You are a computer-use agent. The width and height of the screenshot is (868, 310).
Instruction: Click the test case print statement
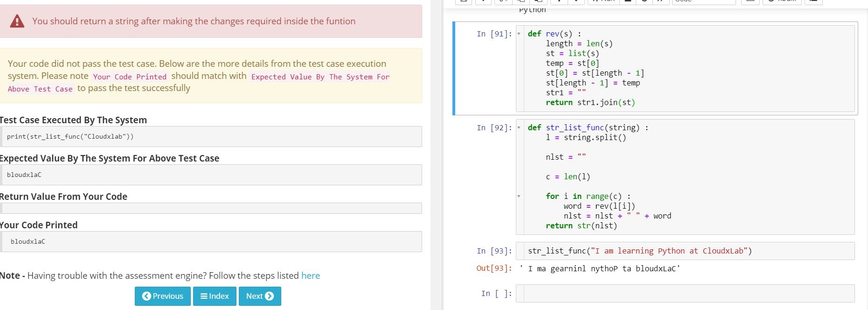point(70,136)
